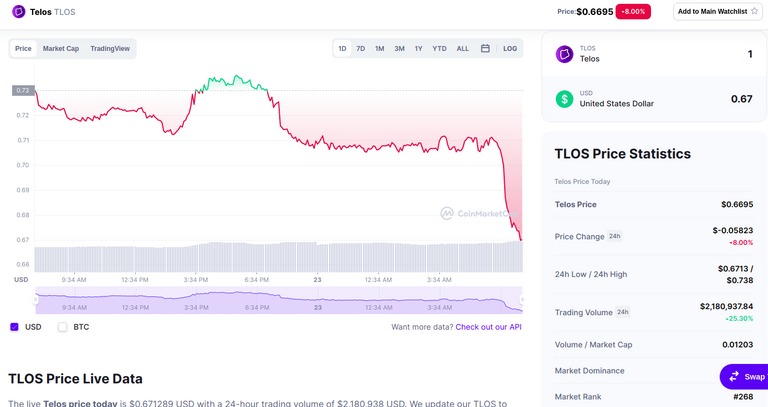Open the Check out our API link

[488, 327]
